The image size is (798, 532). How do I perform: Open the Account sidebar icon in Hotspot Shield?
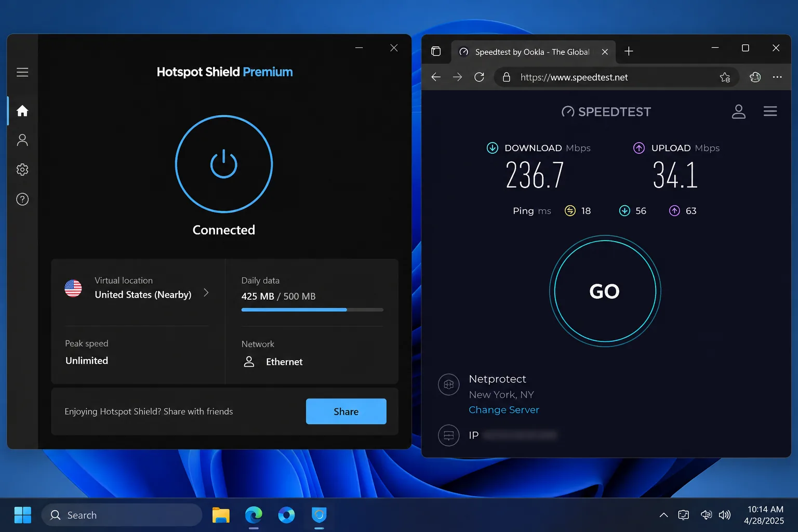click(22, 140)
